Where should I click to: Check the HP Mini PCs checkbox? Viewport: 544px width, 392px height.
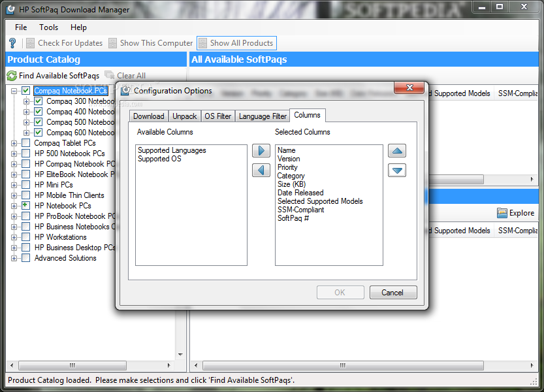(x=25, y=185)
